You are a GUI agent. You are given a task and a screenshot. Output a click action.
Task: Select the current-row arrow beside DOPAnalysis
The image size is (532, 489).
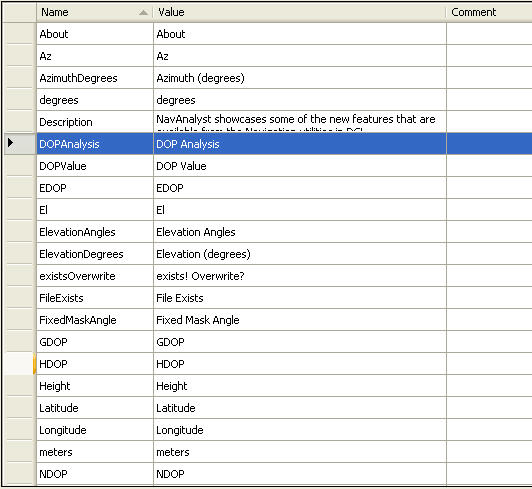[11, 143]
